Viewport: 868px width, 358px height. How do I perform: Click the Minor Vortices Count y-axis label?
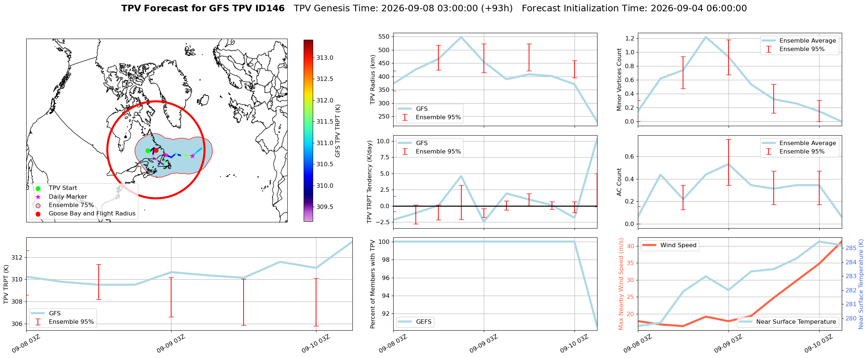[619, 79]
